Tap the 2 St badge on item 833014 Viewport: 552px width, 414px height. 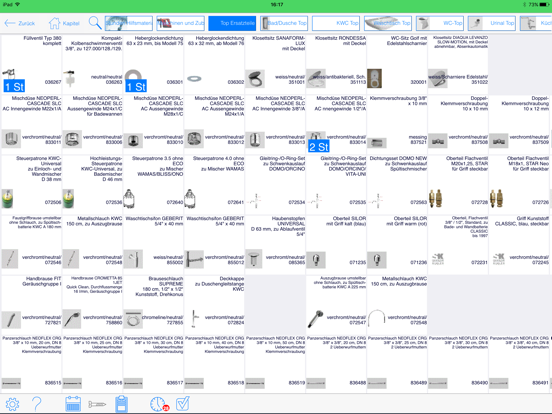tap(319, 146)
